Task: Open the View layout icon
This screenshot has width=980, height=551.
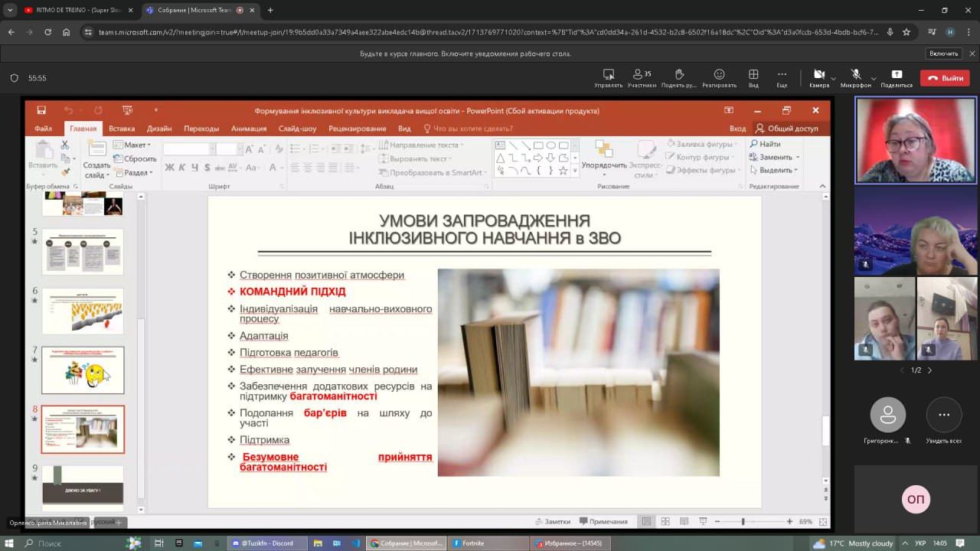Action: click(753, 75)
